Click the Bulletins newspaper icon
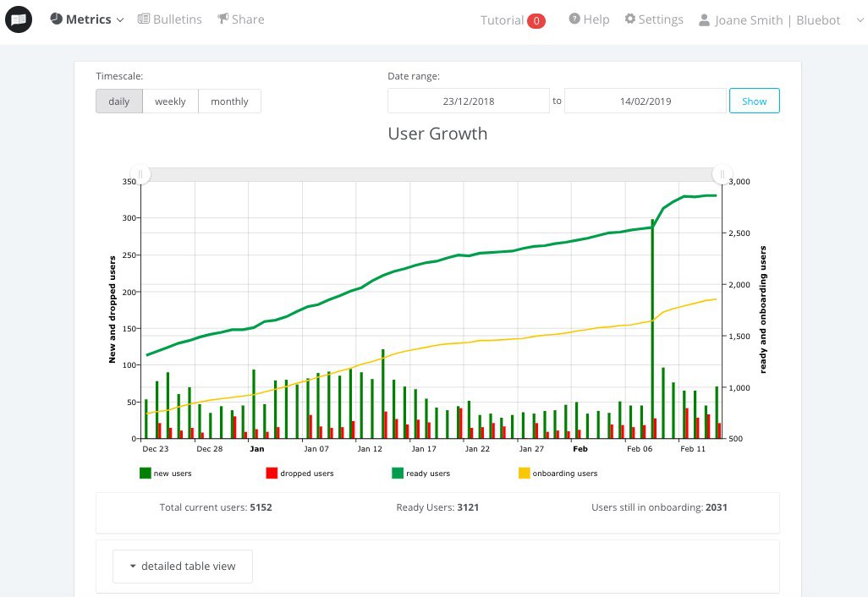The image size is (868, 597). click(x=143, y=19)
